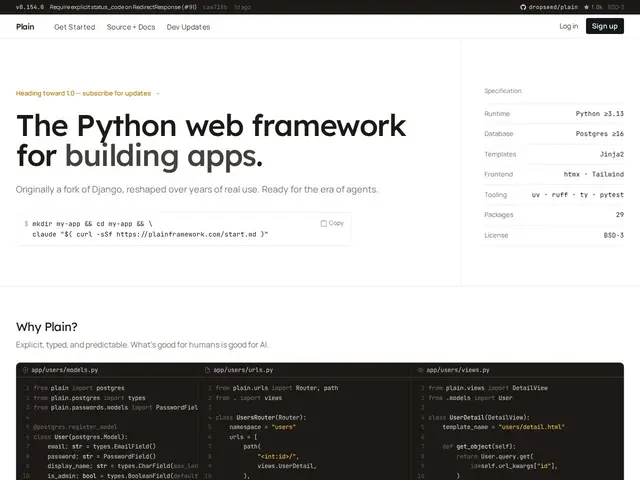
Task: Click the 'Why Plain?' heading
Action: (47, 327)
